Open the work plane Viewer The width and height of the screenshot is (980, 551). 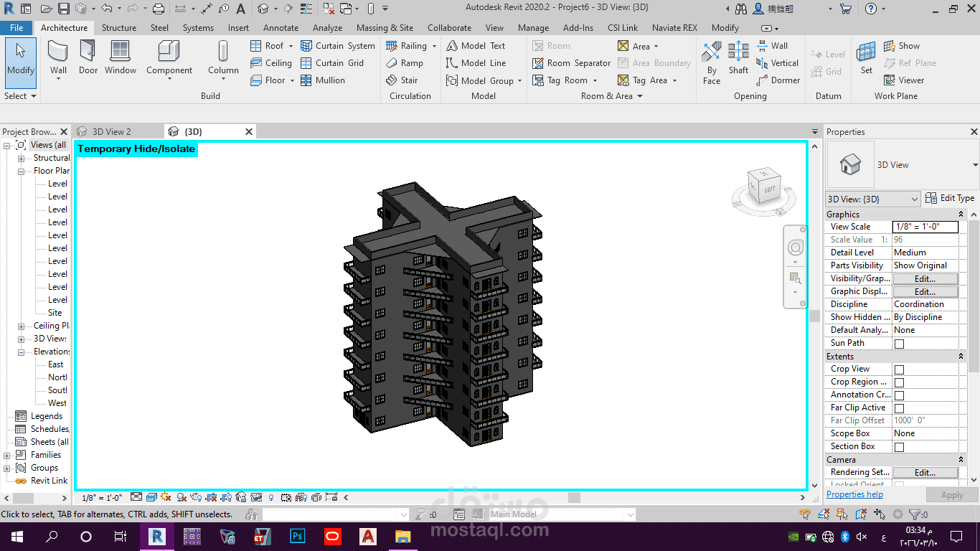click(x=904, y=80)
